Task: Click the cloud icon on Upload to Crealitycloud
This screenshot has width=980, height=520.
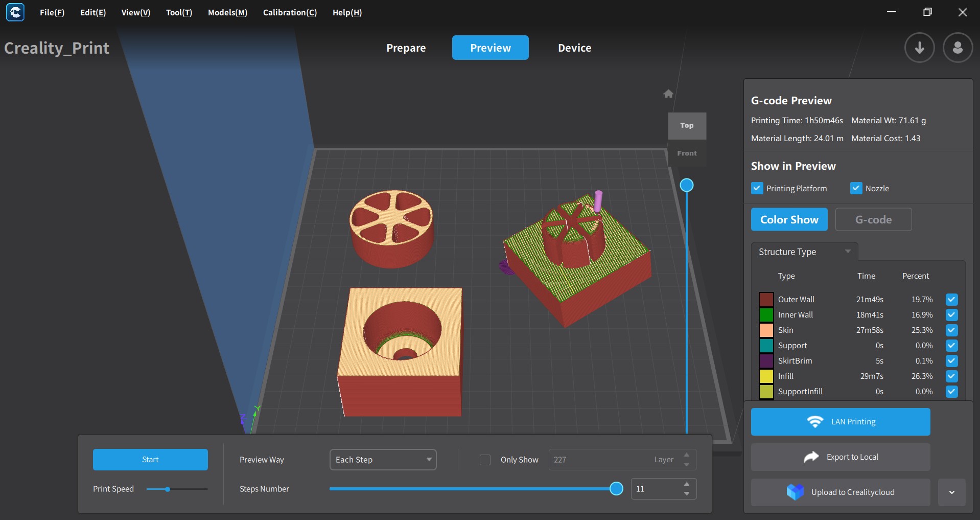Action: point(795,492)
